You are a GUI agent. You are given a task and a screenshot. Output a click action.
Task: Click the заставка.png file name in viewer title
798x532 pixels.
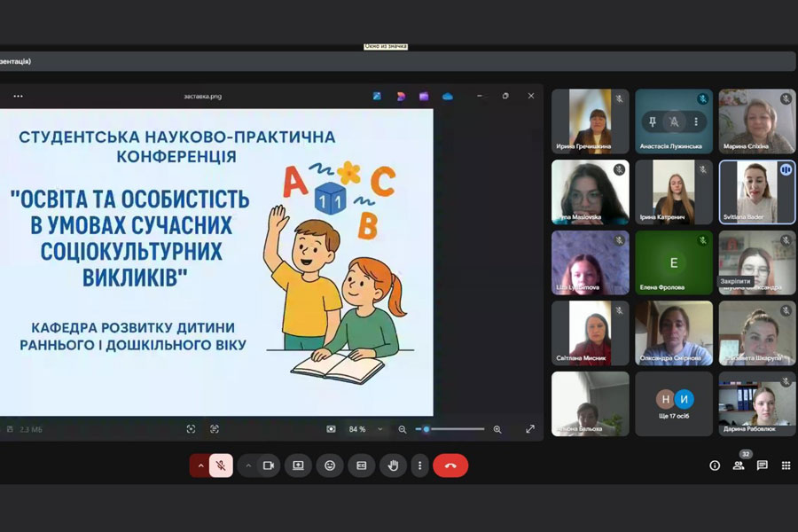(x=202, y=96)
